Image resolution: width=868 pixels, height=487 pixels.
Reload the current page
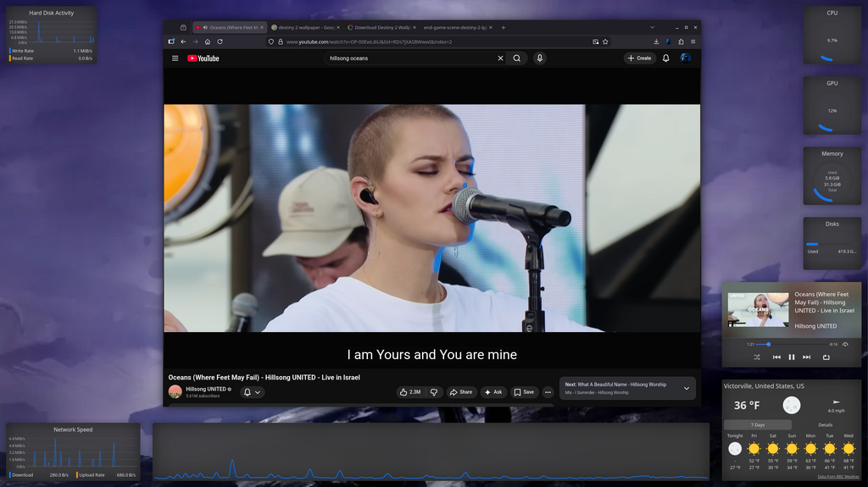point(220,42)
